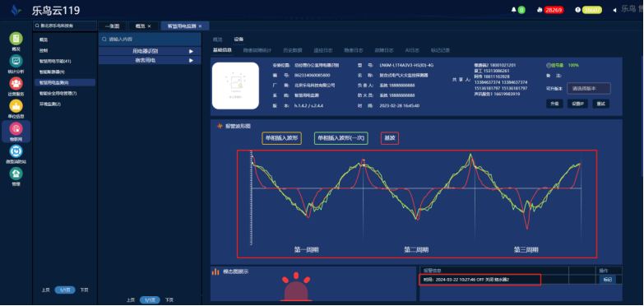Click the bell notification icon
Viewport: 644px width, 306px height.
tap(514, 10)
